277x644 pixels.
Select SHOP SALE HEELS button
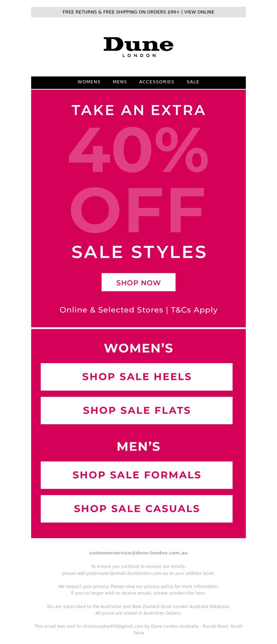click(x=137, y=377)
